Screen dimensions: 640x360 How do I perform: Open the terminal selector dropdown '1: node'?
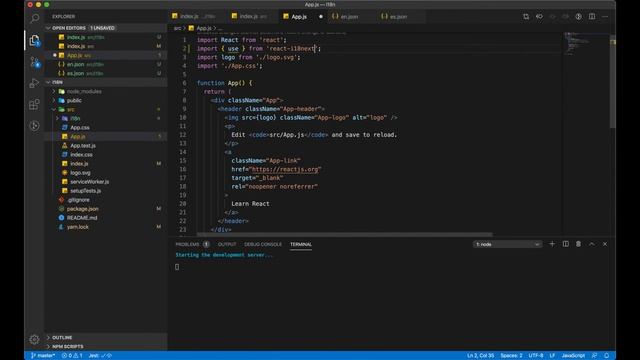[507, 244]
